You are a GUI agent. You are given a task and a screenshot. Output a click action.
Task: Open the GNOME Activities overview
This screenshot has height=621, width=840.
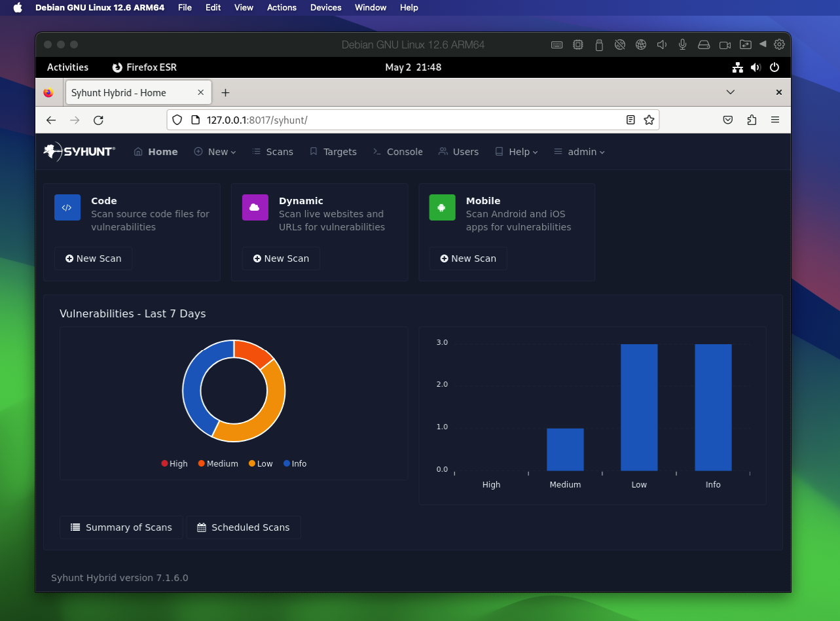click(67, 67)
